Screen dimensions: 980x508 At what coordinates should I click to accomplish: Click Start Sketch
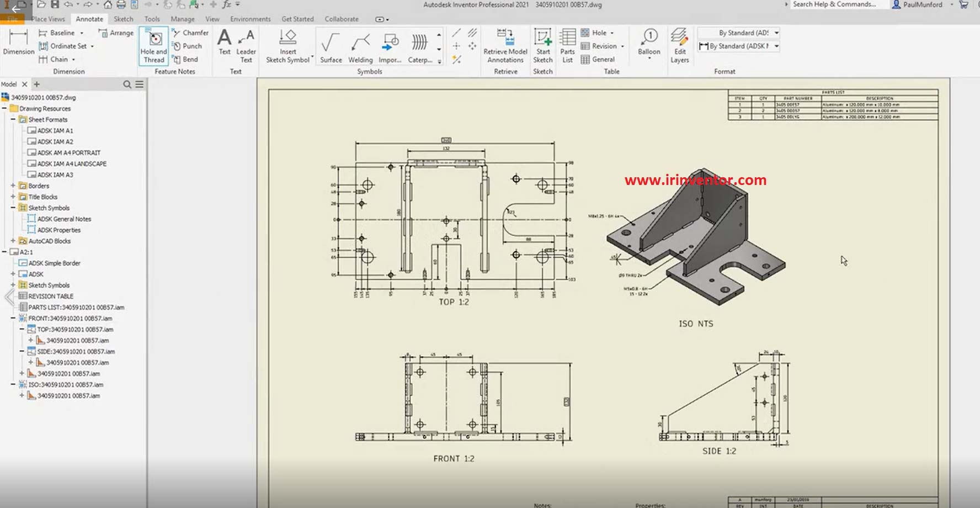point(543,46)
